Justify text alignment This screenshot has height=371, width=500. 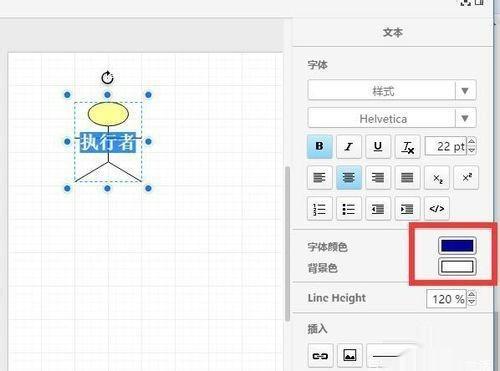click(407, 177)
